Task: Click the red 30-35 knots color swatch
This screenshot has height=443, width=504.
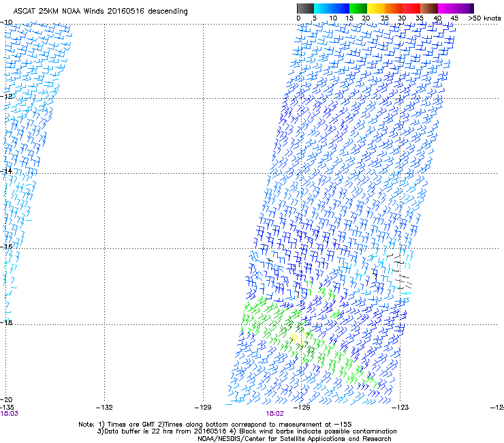Action: point(411,8)
